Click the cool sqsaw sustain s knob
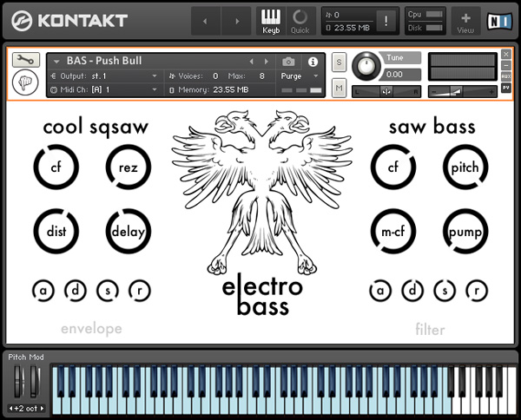Screen dimensions: 521x420 pos(108,291)
